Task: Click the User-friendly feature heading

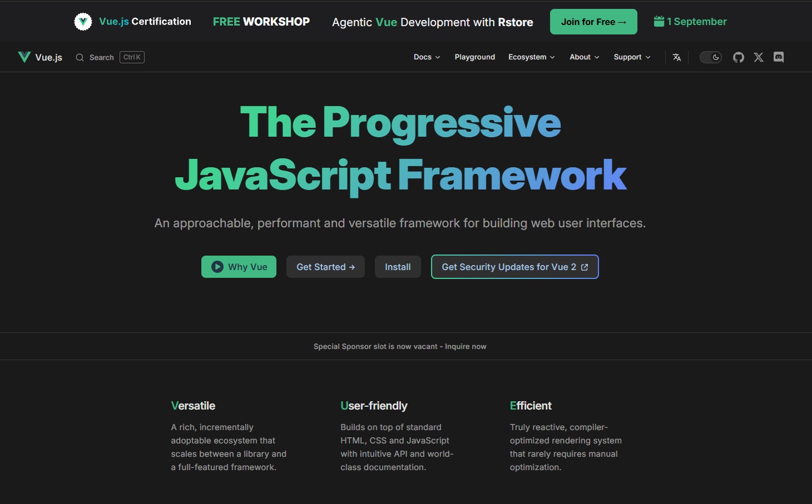Action: pyautogui.click(x=374, y=406)
